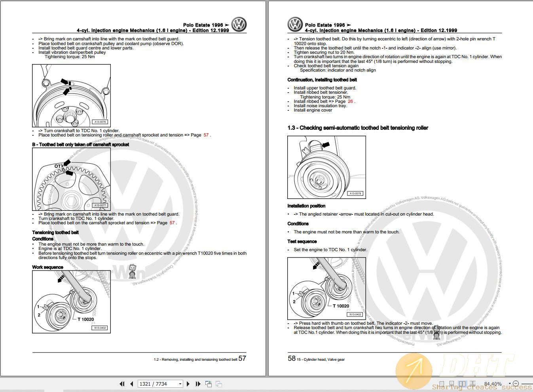Click the line 'Install upper toothed belt guard.'
The height and width of the screenshot is (392, 533).
click(325, 88)
